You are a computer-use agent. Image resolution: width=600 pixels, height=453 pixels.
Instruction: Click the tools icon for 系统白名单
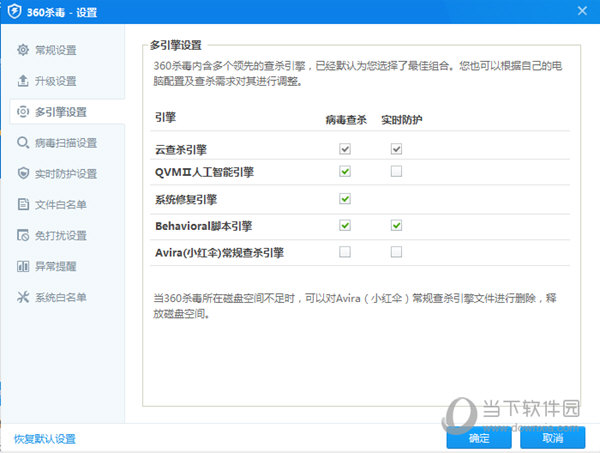(x=23, y=297)
